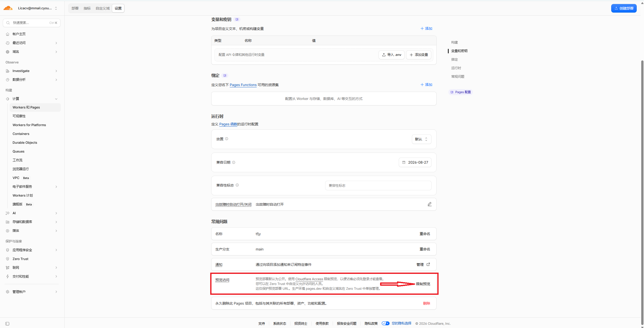Click the data analytics chart icon
The height and width of the screenshot is (328, 644).
point(8,80)
